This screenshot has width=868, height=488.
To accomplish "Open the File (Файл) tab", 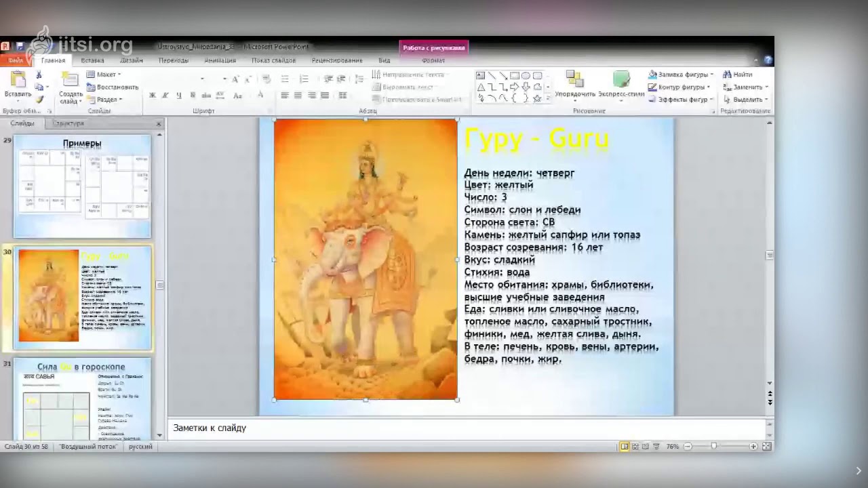I will pyautogui.click(x=16, y=60).
